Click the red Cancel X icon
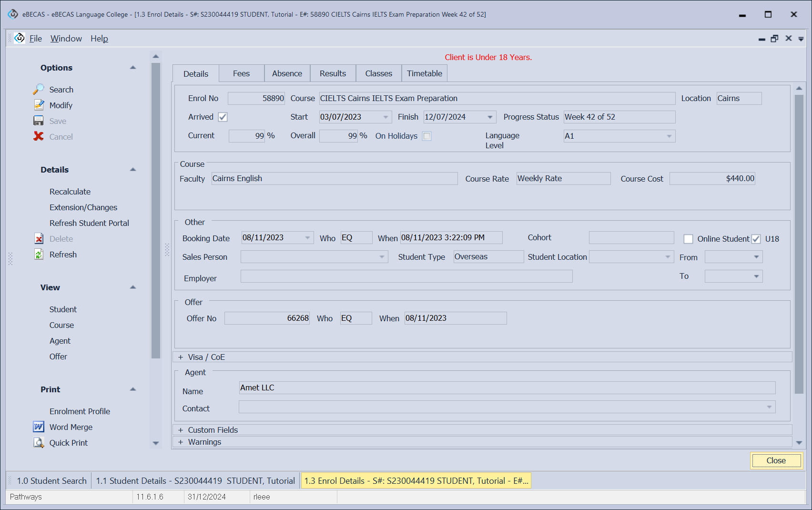 (38, 137)
